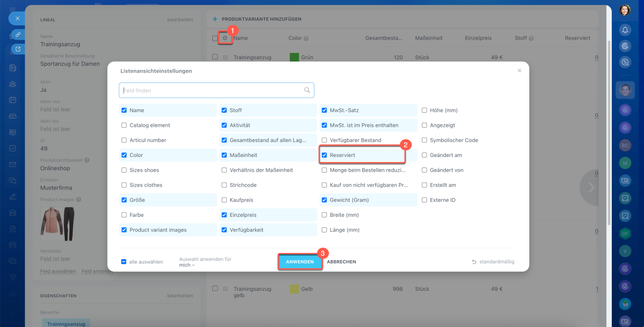Open row menu for Trainingsanzug Grün
Image resolution: width=644 pixels, height=327 pixels.
point(225,57)
